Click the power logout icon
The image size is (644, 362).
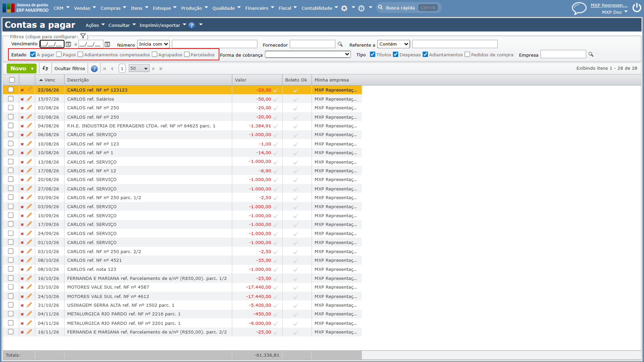[637, 8]
